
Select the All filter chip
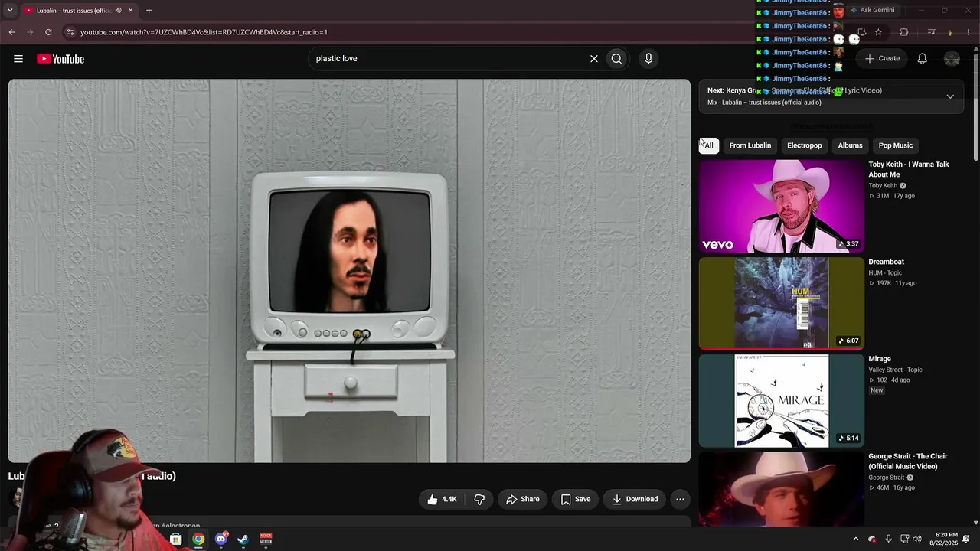[x=709, y=145]
